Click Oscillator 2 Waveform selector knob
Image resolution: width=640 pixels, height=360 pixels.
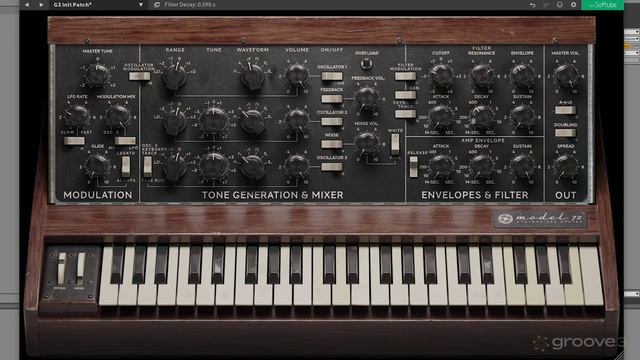pyautogui.click(x=252, y=122)
